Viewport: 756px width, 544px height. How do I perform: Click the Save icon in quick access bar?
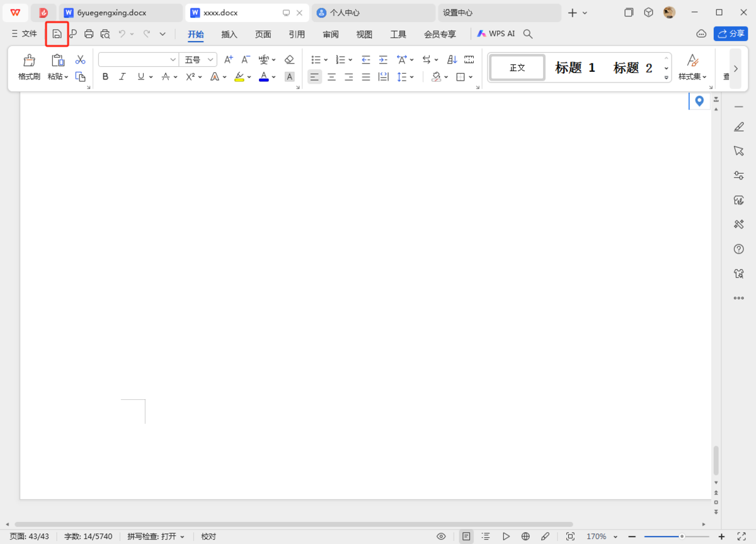pyautogui.click(x=57, y=34)
